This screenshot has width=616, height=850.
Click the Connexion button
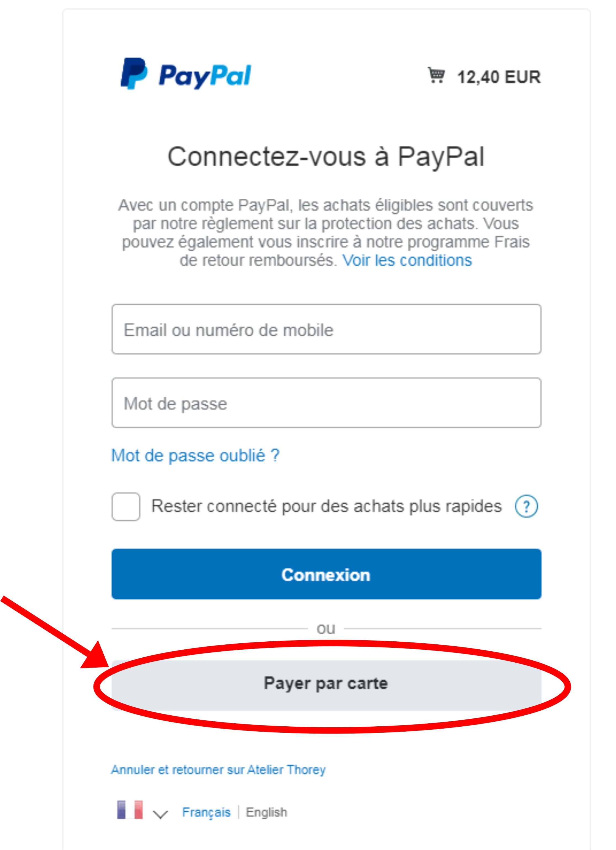[x=326, y=574]
